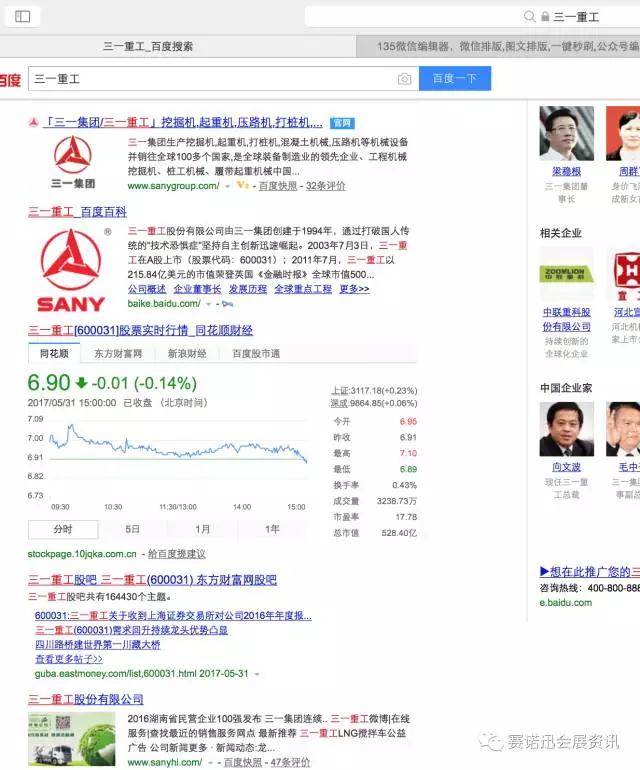The width and height of the screenshot is (640, 770).
Task: Click small Sany favicon beside first result
Action: pyautogui.click(x=33, y=122)
